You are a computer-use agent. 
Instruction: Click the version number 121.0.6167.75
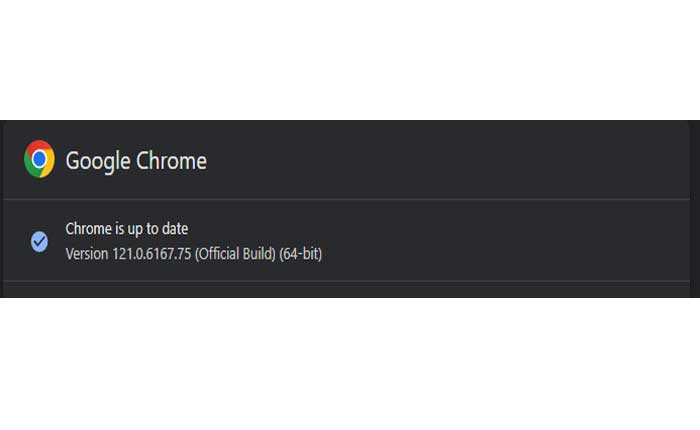click(150, 254)
